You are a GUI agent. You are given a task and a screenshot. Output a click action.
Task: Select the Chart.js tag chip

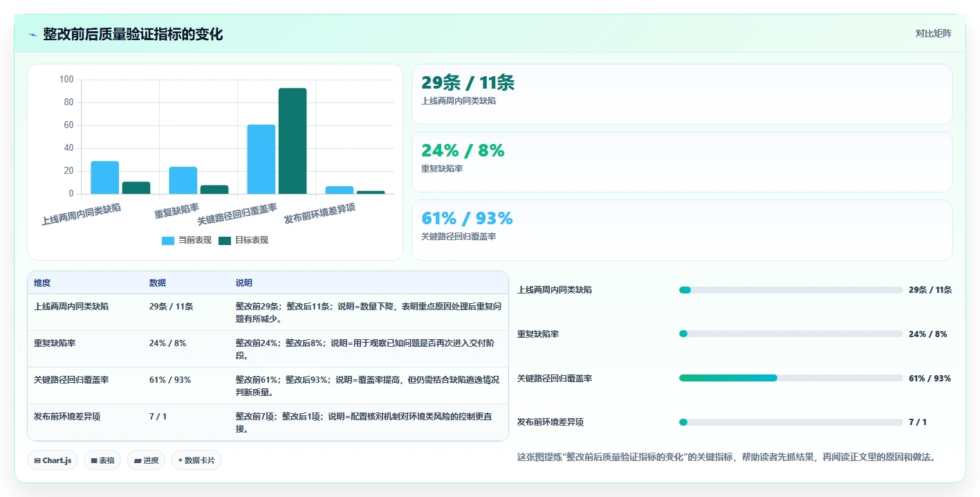tap(53, 460)
